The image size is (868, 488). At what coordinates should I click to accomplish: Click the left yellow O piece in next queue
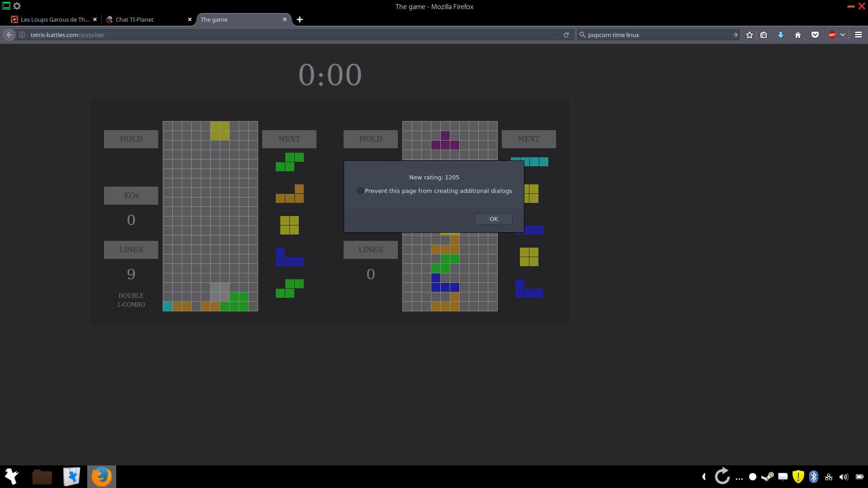point(289,225)
